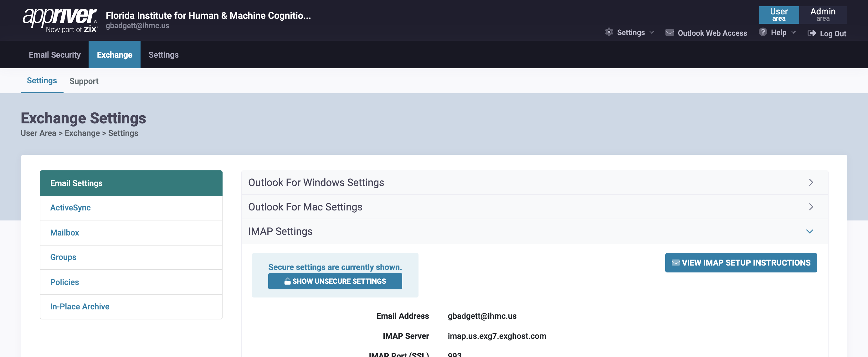Click Florida Institute organization name

(208, 16)
